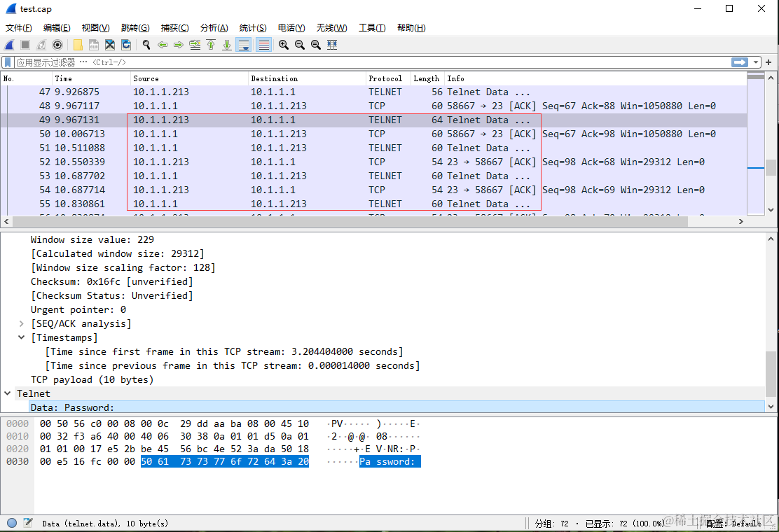Sort packets by the Time column header

click(x=91, y=78)
